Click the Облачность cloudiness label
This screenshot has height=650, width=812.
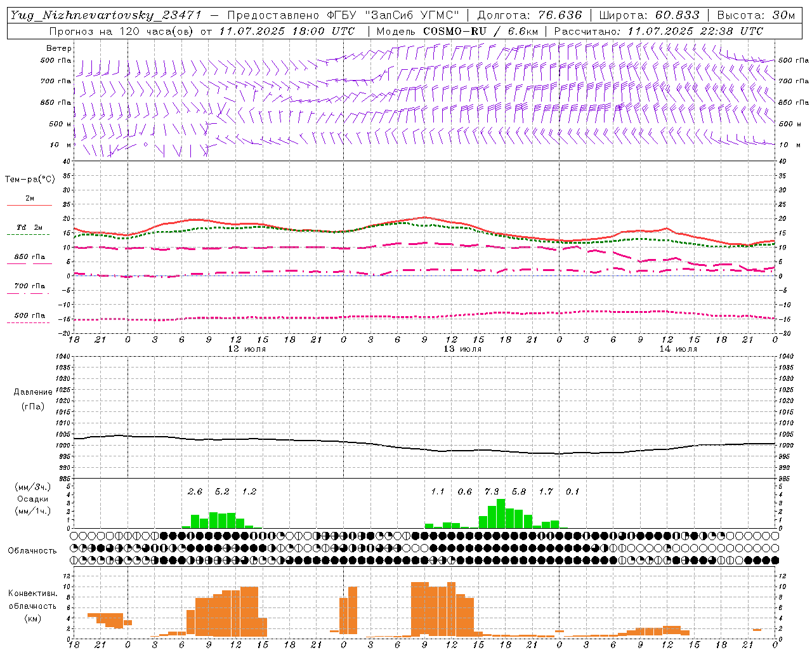[x=32, y=551]
